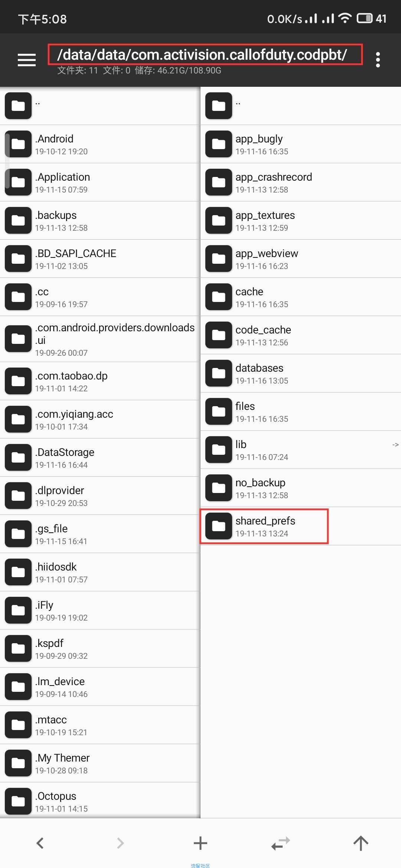Open the .My Themer folder
Viewport: 401px width, 868px height.
[x=100, y=763]
